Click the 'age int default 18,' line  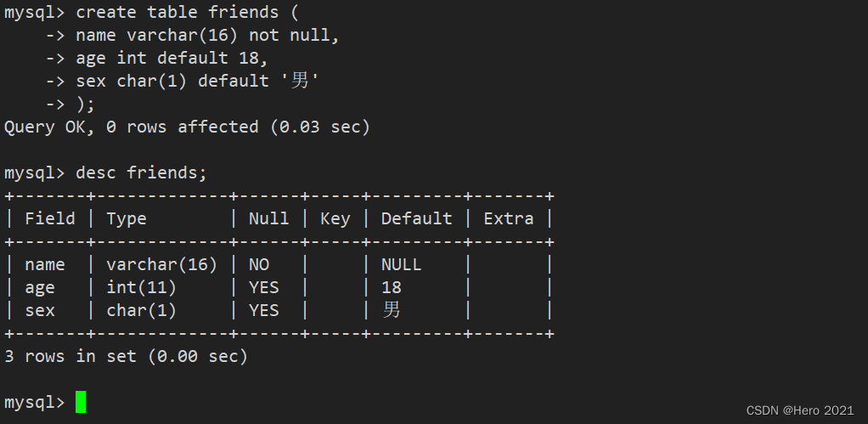[x=172, y=58]
